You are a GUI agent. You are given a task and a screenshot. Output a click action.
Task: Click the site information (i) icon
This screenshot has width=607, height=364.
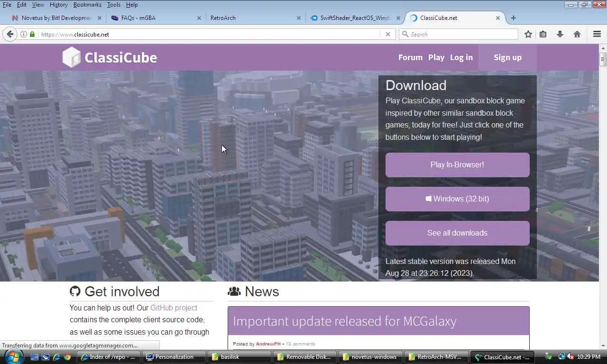coord(24,34)
